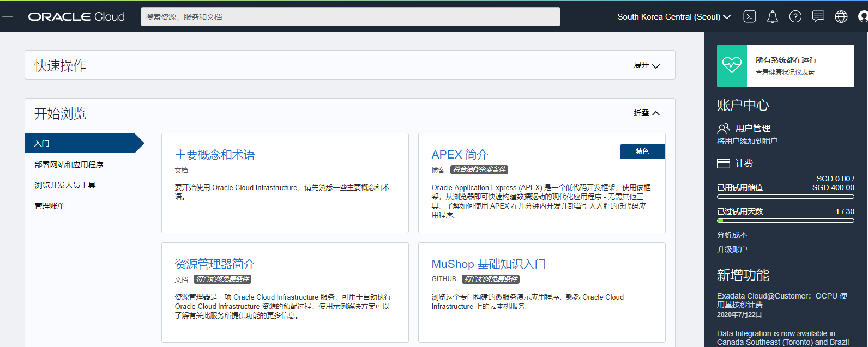Click the 账户中心 heading
Viewport: 868px width, 347px height.
(743, 105)
